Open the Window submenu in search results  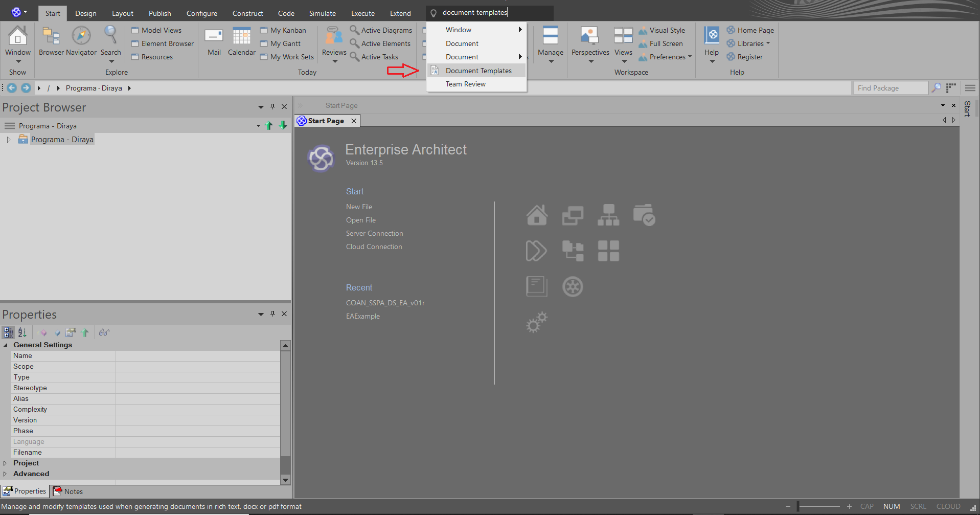[476, 30]
